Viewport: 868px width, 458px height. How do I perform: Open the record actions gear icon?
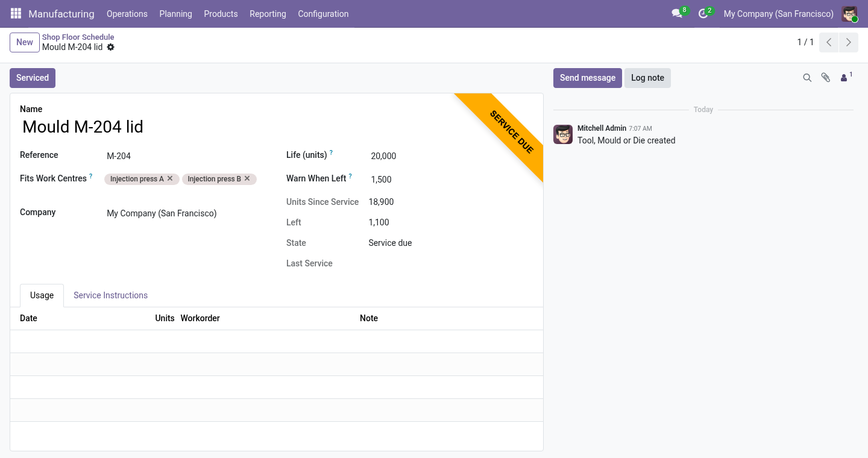(x=111, y=47)
